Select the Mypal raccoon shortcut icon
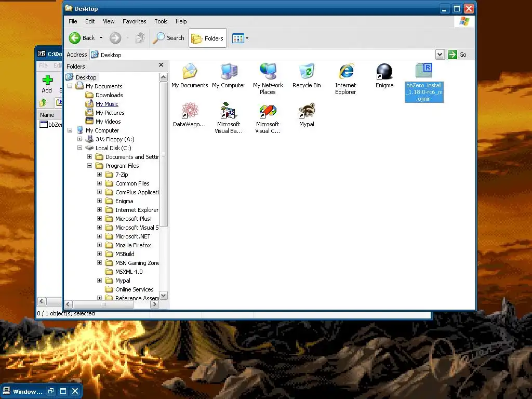The width and height of the screenshot is (532, 399). [x=307, y=115]
